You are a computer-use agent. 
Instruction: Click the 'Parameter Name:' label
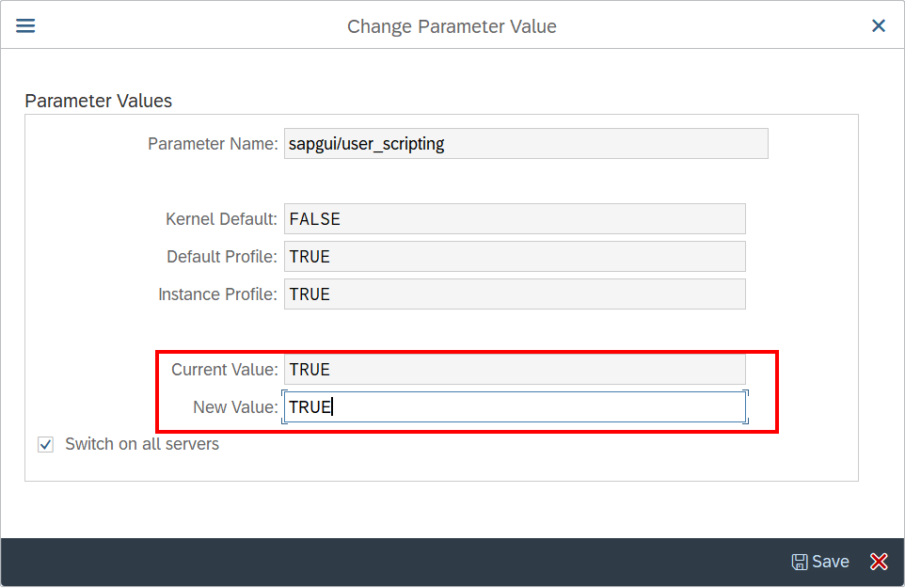(213, 144)
